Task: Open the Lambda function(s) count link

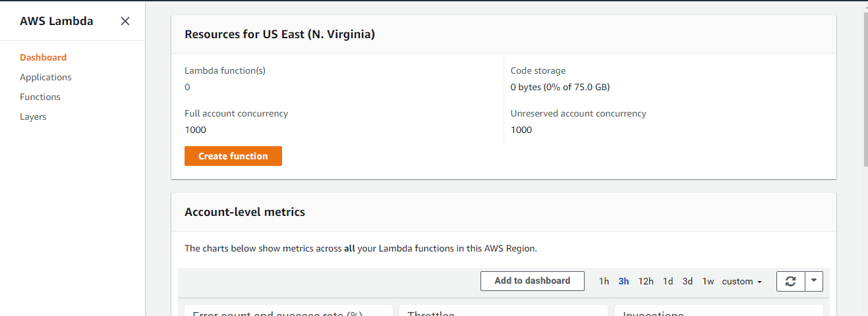Action: 187,87
